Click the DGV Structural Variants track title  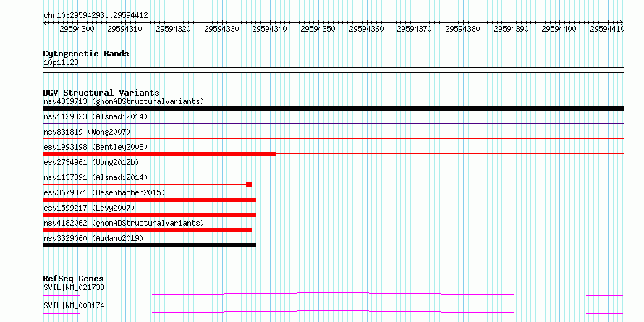tap(101, 93)
